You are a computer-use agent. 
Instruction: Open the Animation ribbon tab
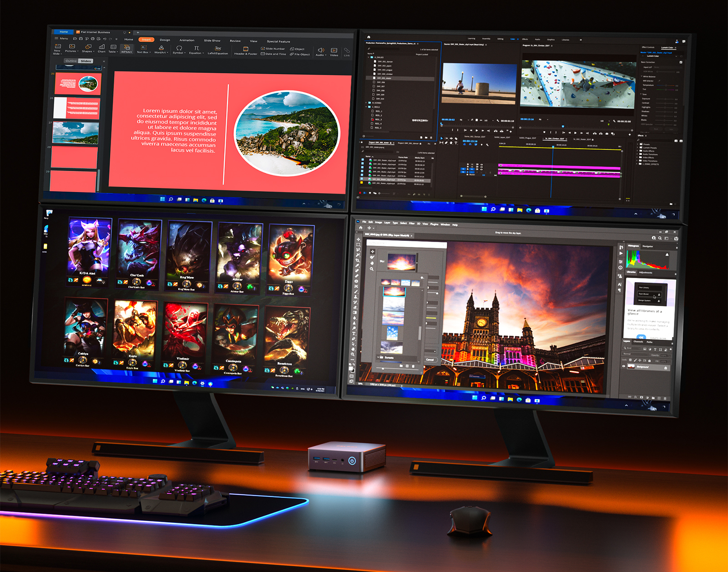pyautogui.click(x=187, y=40)
